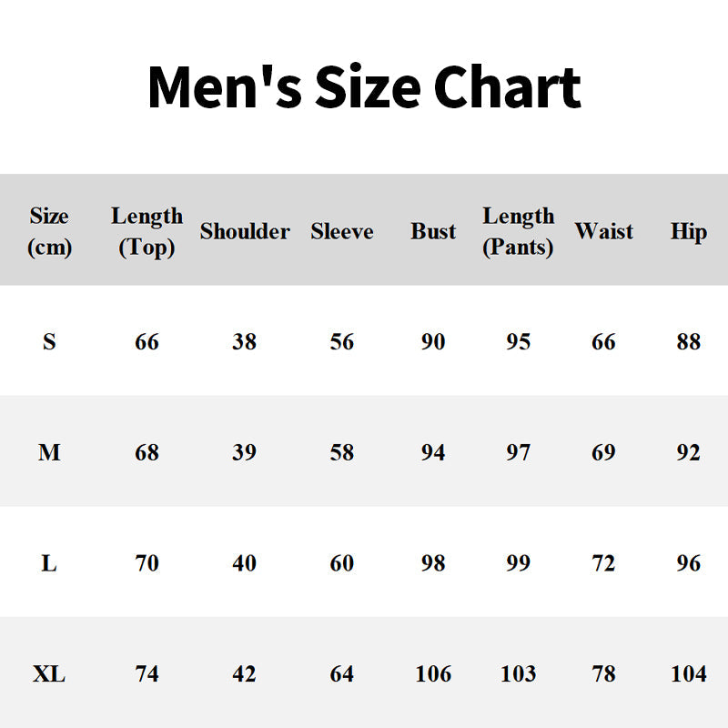
Task: Click the Length (Pants) column header
Action: coord(518,231)
